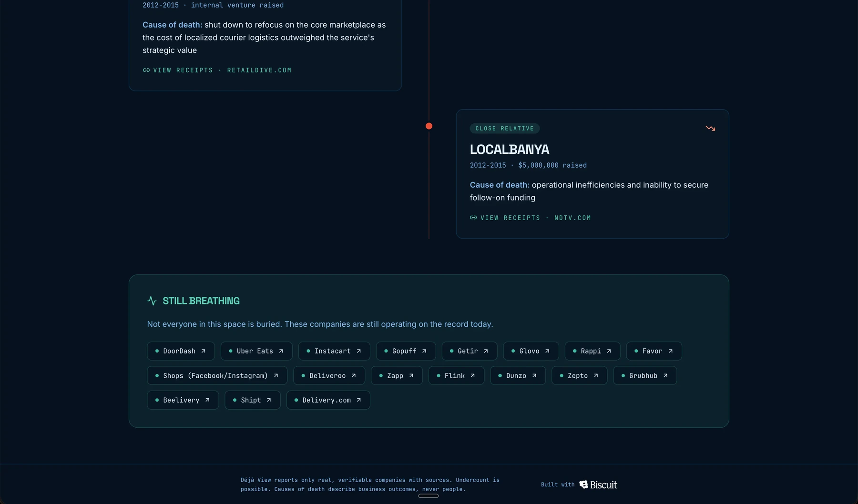Image resolution: width=858 pixels, height=504 pixels.
Task: Click the Zepto external arrow icon
Action: tap(596, 375)
